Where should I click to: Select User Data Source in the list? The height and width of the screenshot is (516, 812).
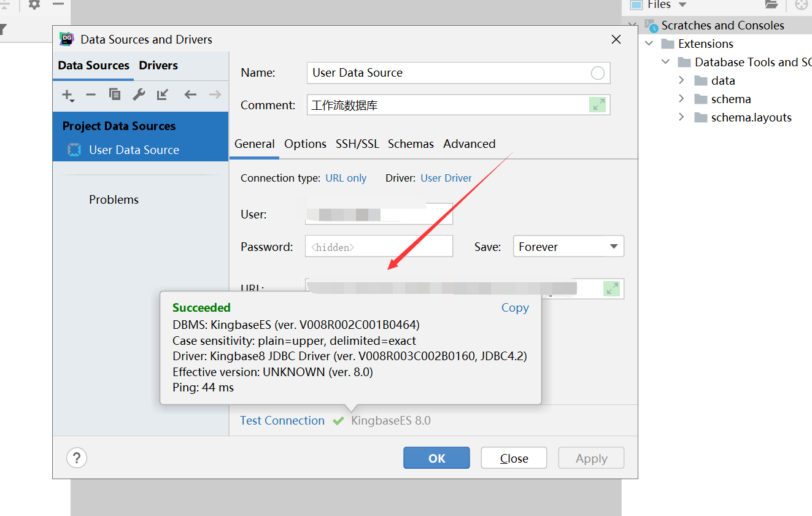pos(141,150)
